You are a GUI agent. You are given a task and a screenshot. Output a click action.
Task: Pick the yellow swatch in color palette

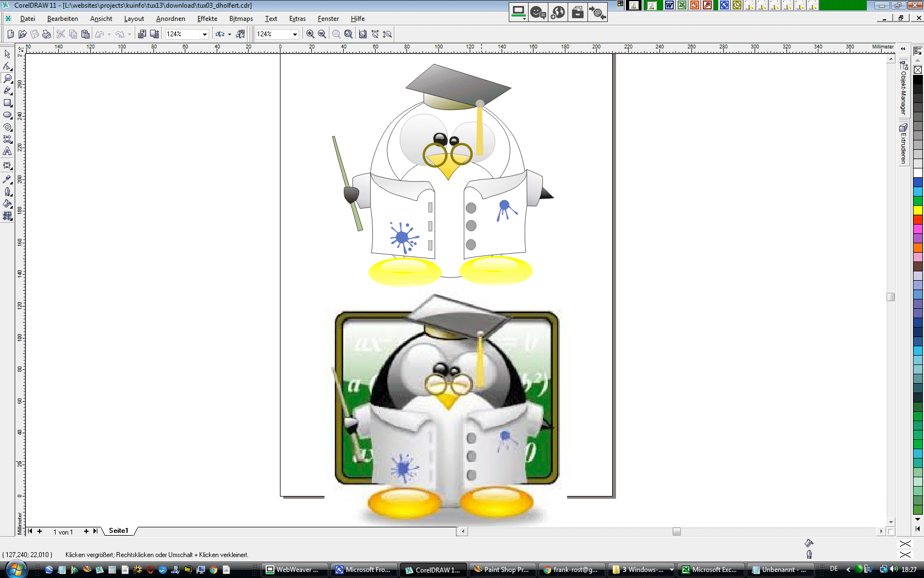918,210
